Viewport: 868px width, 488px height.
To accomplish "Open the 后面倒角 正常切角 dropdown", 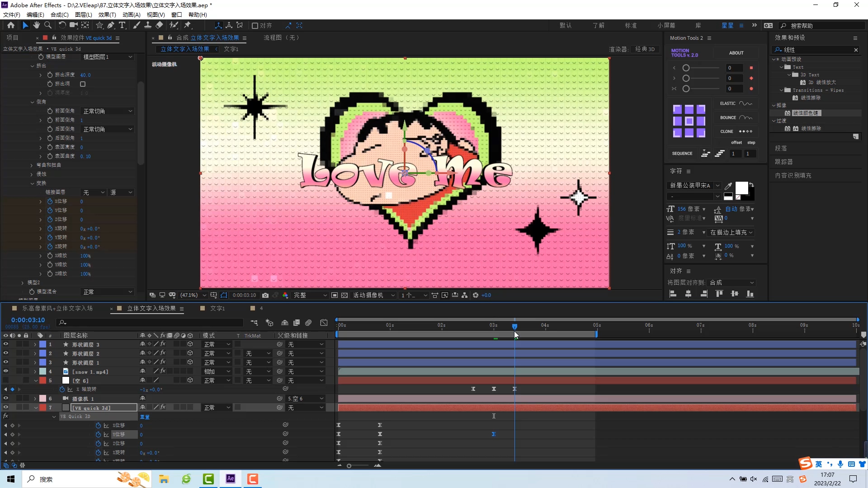I will click(108, 129).
